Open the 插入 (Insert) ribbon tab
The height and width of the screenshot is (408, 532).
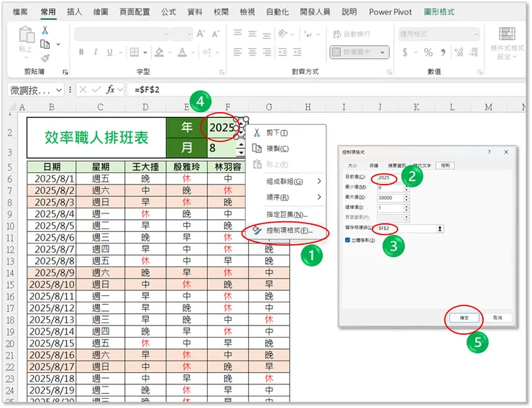pyautogui.click(x=74, y=12)
